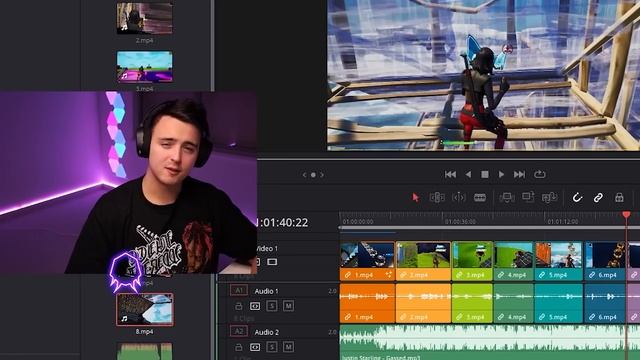The height and width of the screenshot is (360, 640).
Task: Toggle auto track selector on Audio 2
Action: tap(255, 347)
